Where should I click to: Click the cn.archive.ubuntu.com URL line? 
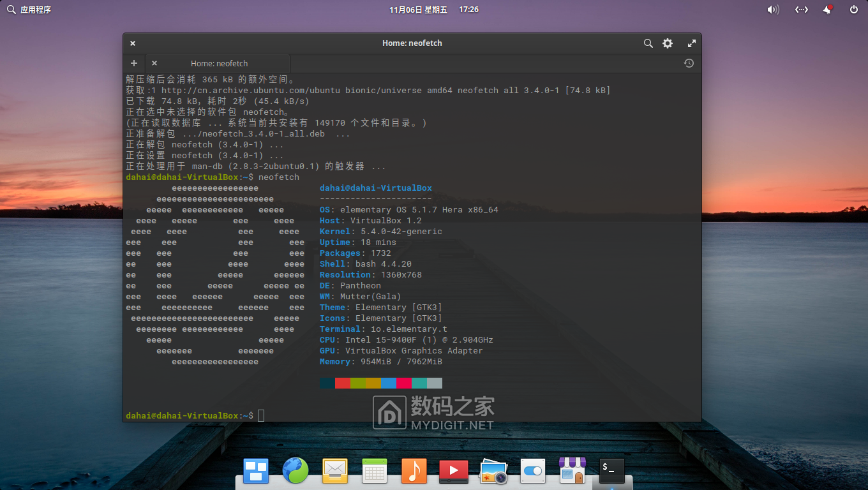[368, 91]
